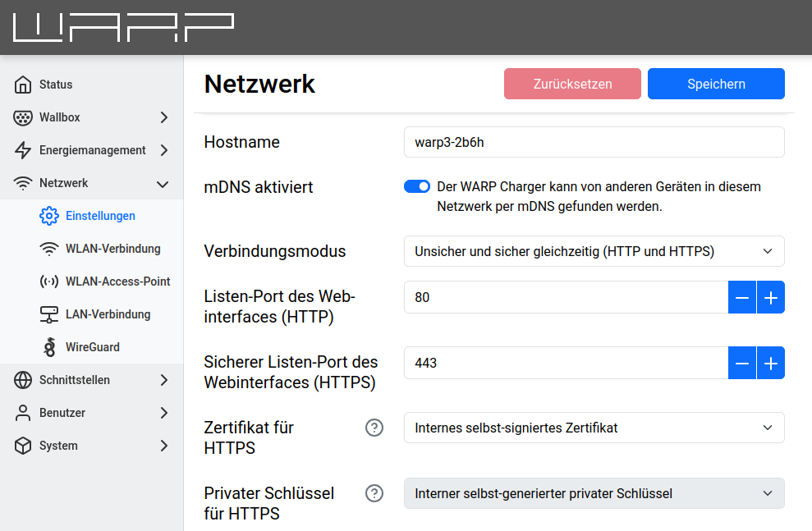This screenshot has height=531, width=812.
Task: Click the LAN-Verbindung network icon
Action: [49, 314]
